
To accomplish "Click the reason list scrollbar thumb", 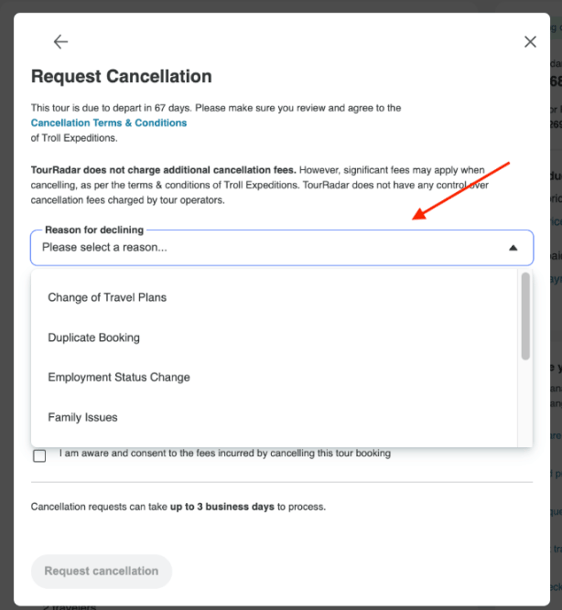I will [525, 316].
